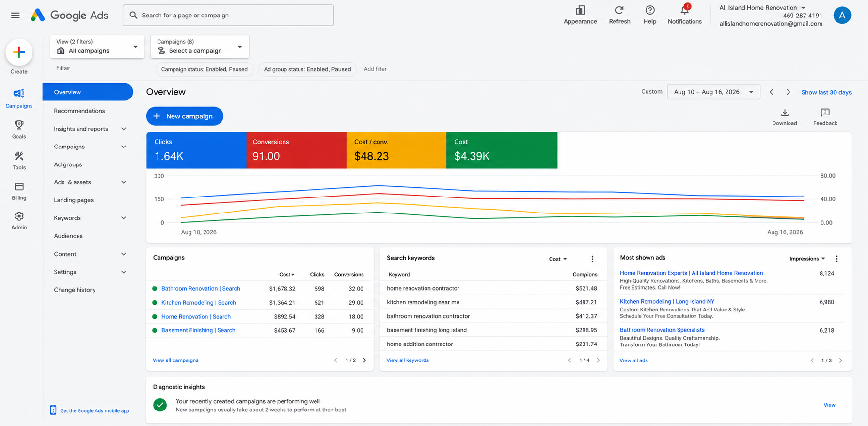Change Search keywords Cost metric dropdown
This screenshot has height=426, width=868.
pos(558,259)
